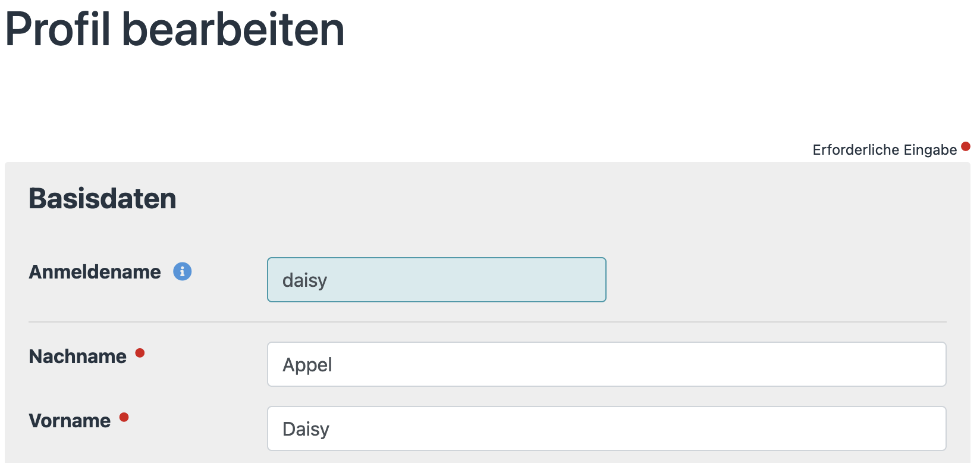Click the divider line below the Anmeldename row
980x463 pixels.
pos(488,322)
